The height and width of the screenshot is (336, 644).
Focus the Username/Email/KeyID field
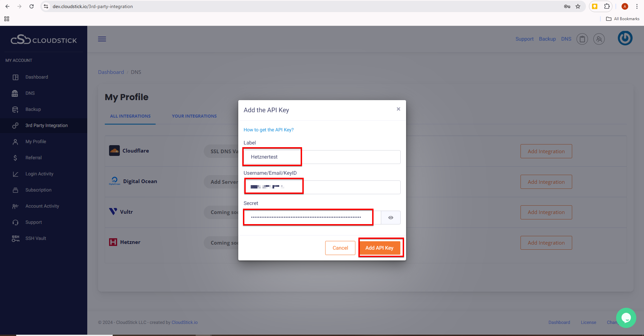pos(321,187)
